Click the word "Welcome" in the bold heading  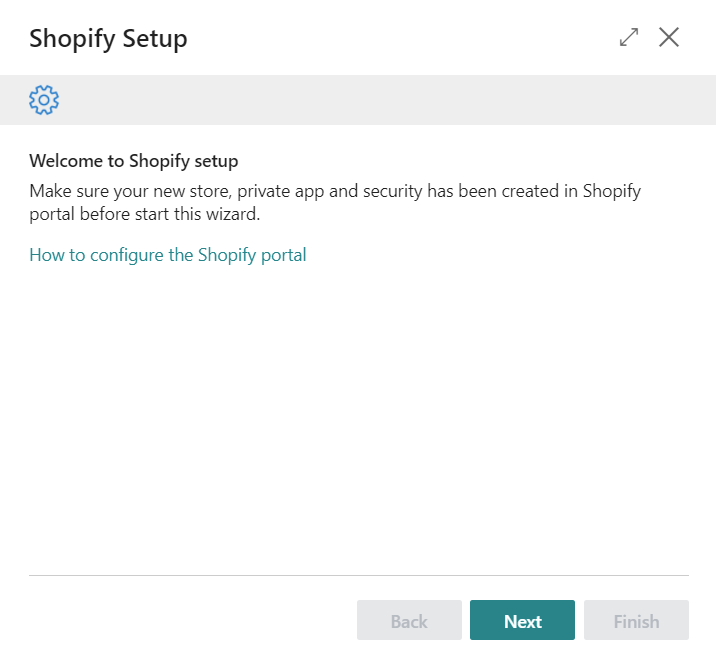[63, 160]
